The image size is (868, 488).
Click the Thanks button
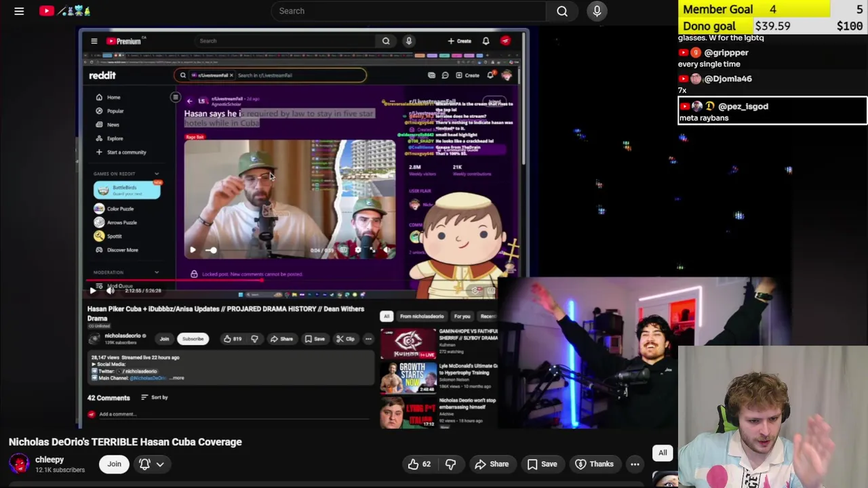coord(594,464)
